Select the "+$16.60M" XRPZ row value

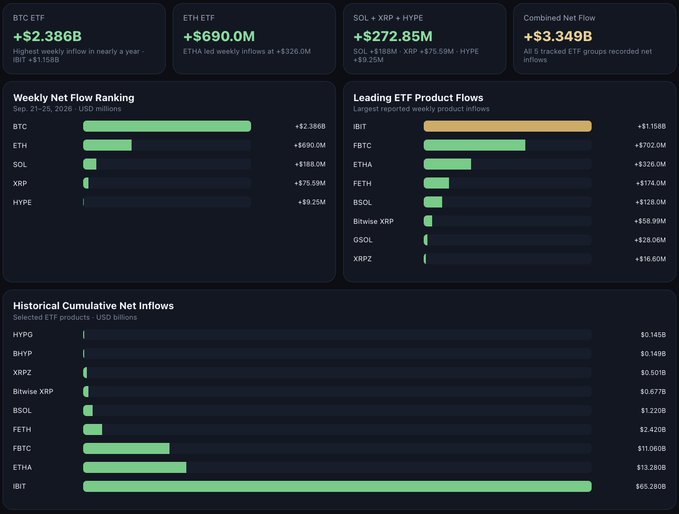[650, 259]
